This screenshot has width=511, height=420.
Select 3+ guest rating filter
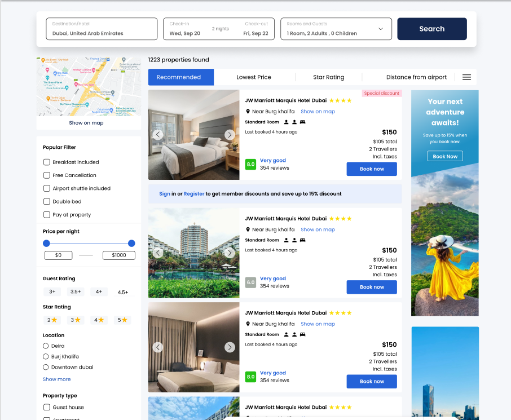click(52, 291)
